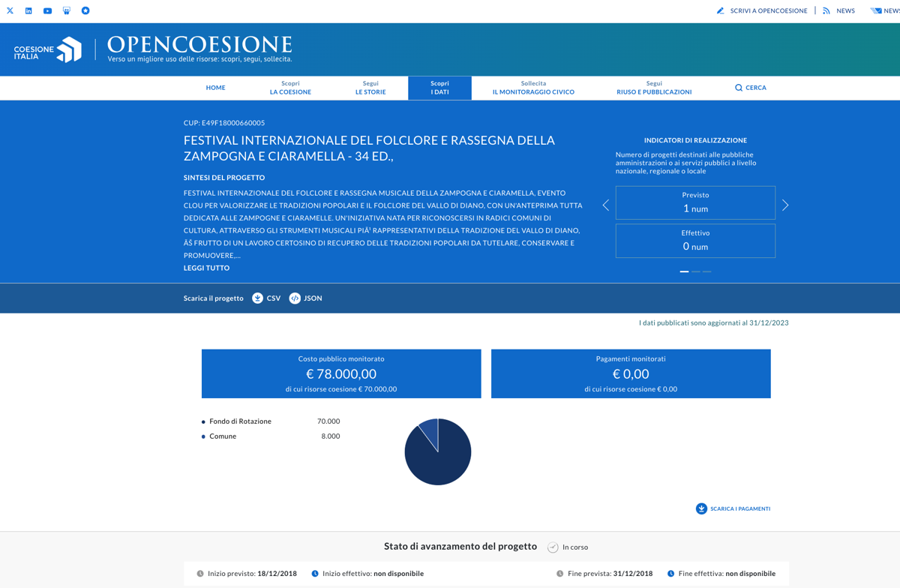900x588 pixels.
Task: Open the Cerca search button
Action: pos(750,88)
